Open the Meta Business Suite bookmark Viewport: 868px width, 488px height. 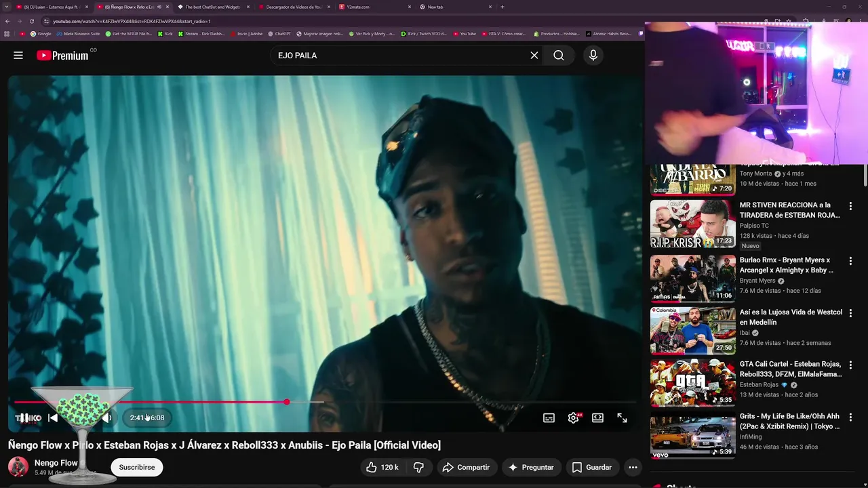click(79, 34)
